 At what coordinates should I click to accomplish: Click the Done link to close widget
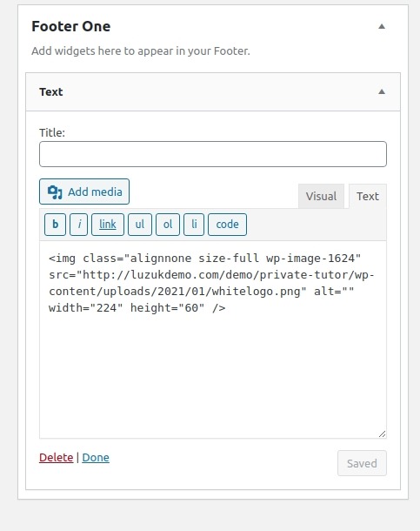pos(96,458)
